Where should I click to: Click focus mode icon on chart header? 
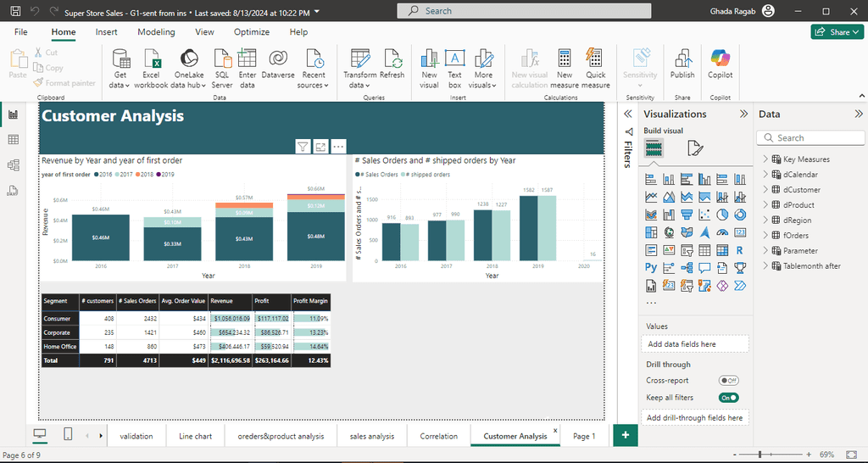[320, 147]
